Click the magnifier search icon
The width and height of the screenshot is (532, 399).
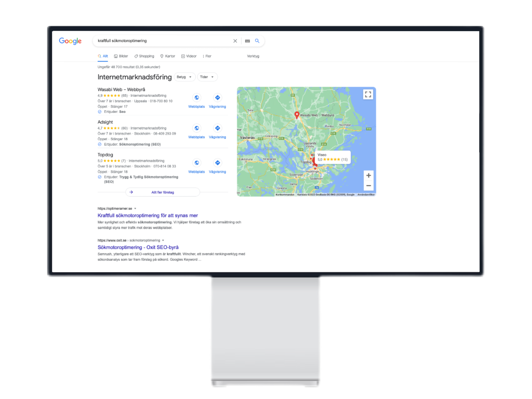257,41
